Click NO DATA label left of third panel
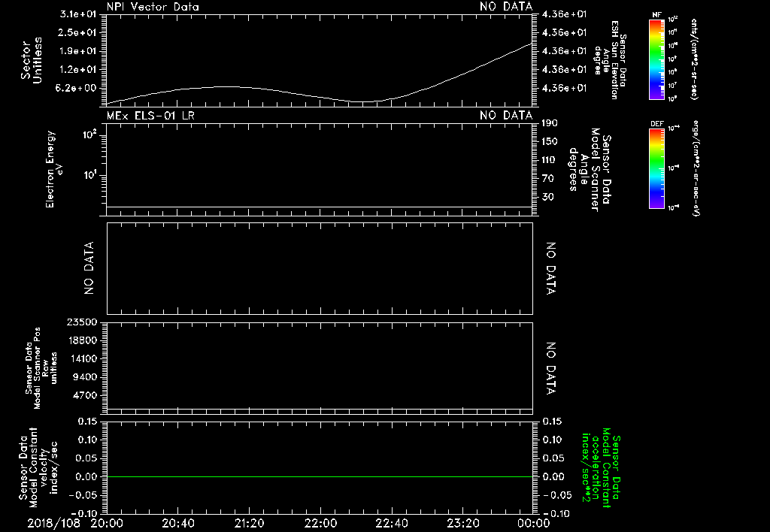This screenshot has height=532, width=770. pyautogui.click(x=89, y=268)
